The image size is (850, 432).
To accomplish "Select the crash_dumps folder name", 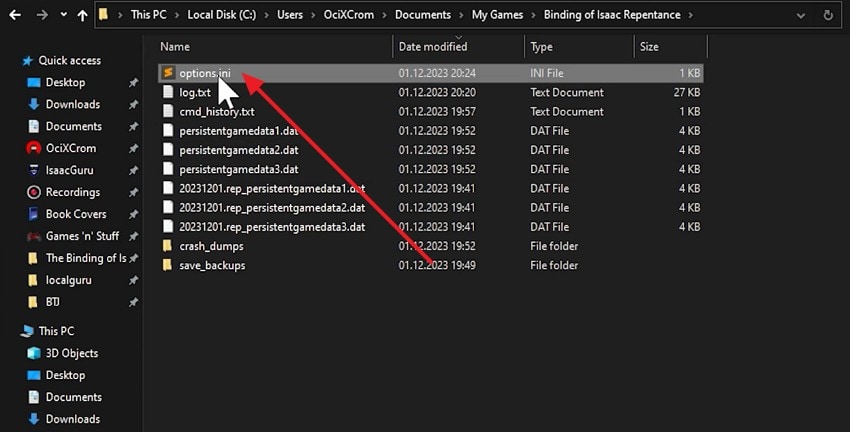I will tap(211, 246).
